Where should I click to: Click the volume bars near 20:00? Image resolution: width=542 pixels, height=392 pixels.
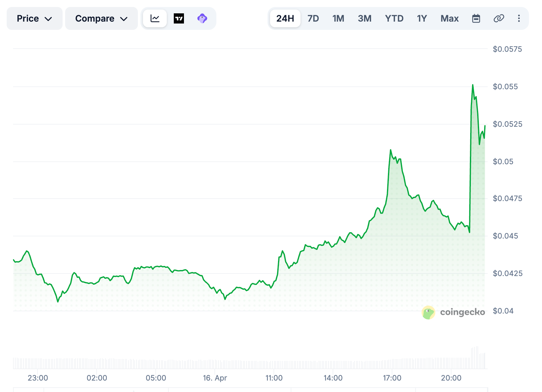(451, 363)
